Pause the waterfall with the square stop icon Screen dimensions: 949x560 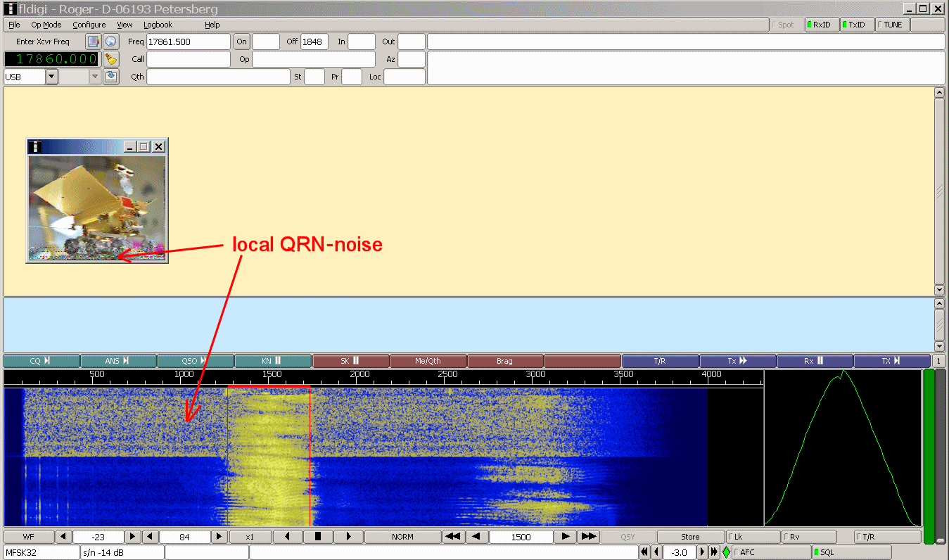click(317, 537)
